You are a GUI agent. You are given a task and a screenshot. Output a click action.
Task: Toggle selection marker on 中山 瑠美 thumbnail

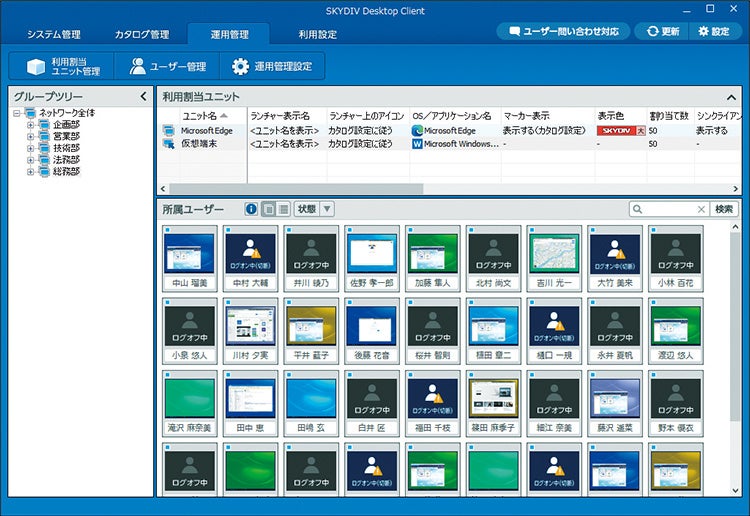(x=167, y=231)
